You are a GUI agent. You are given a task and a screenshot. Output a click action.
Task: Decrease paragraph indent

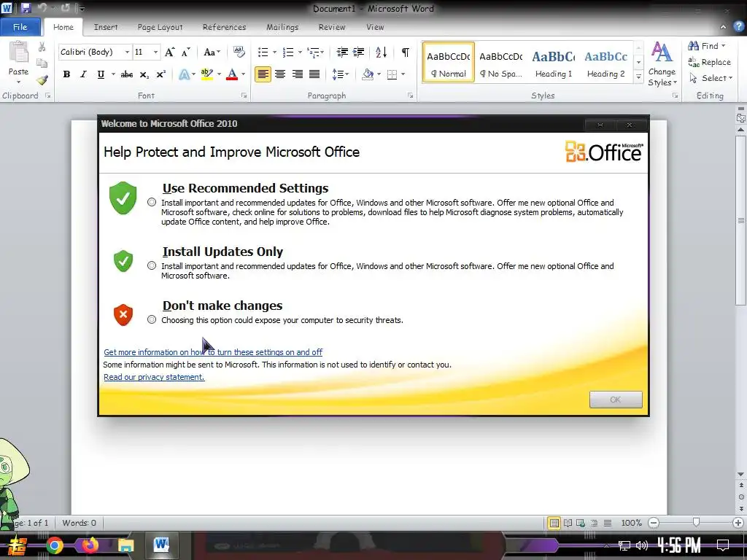coord(342,52)
